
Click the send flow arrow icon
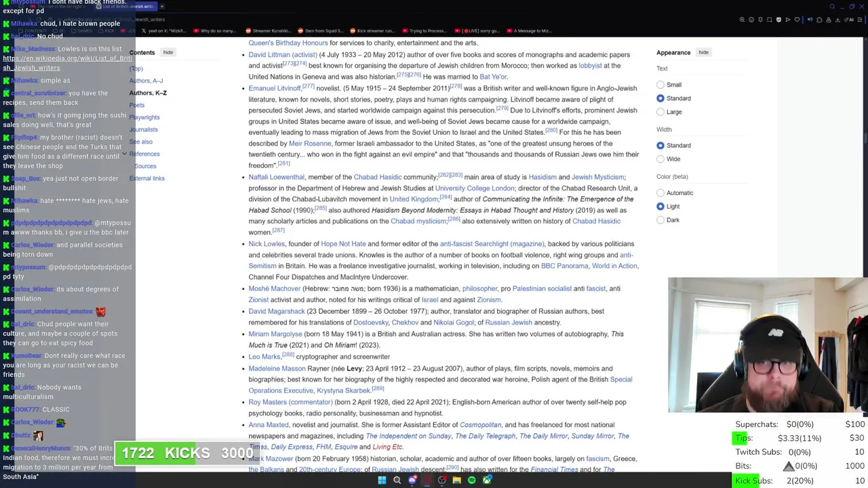click(788, 20)
